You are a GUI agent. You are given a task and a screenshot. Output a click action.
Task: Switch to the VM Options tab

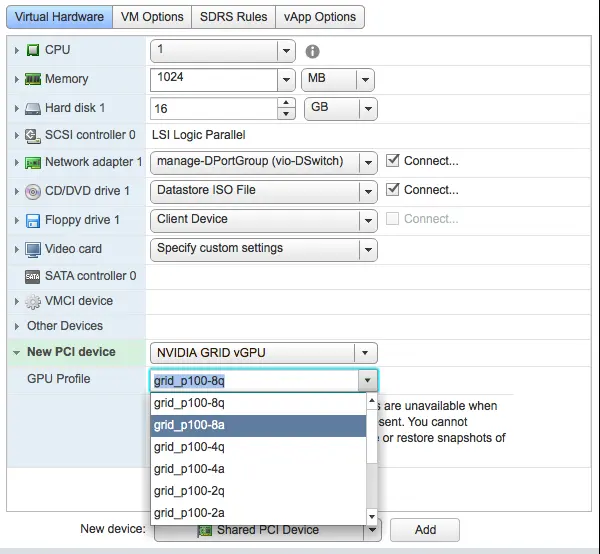(x=152, y=17)
